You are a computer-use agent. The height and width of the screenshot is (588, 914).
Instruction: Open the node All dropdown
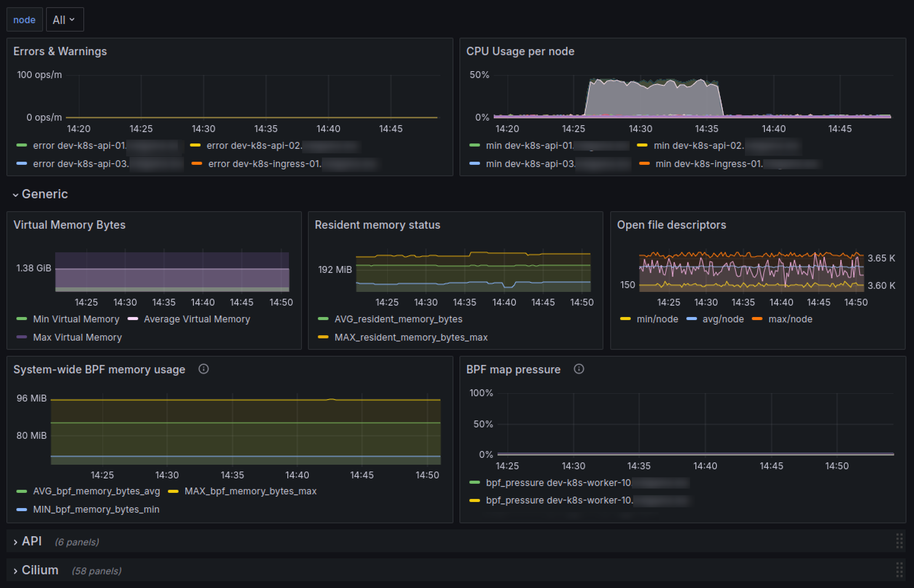(64, 19)
